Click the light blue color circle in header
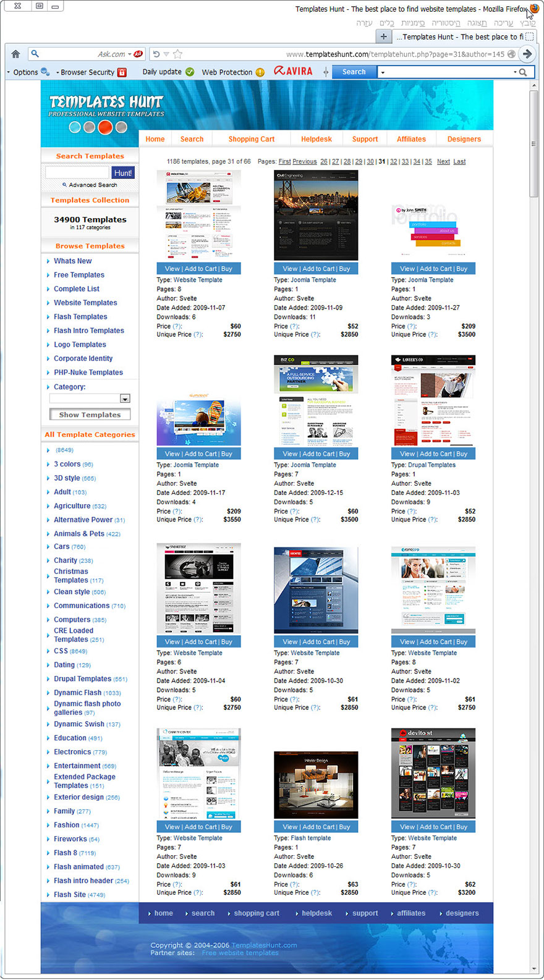Viewport: 544px width, 980px height. [75, 127]
